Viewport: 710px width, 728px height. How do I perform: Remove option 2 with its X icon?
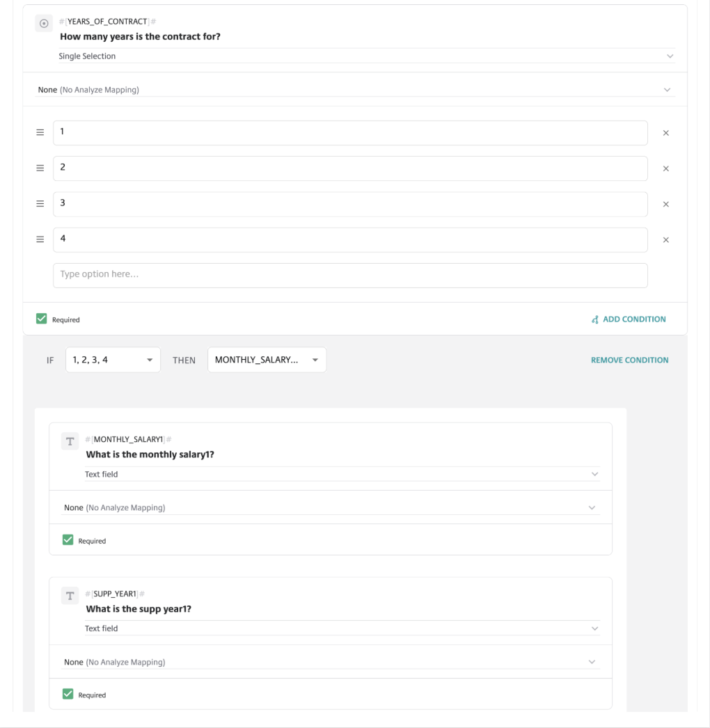coord(665,168)
